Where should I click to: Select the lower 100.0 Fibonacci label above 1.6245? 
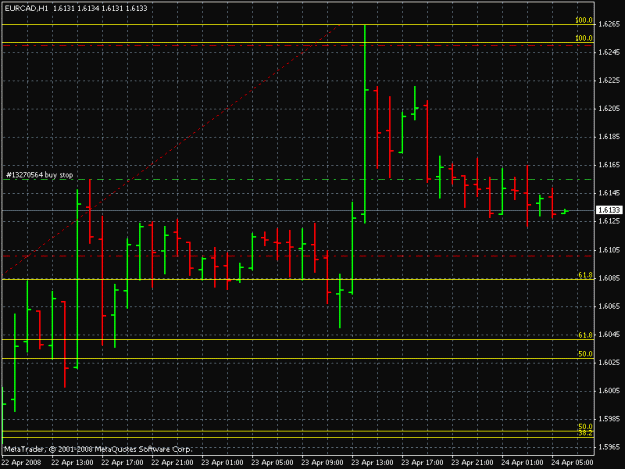(x=584, y=38)
